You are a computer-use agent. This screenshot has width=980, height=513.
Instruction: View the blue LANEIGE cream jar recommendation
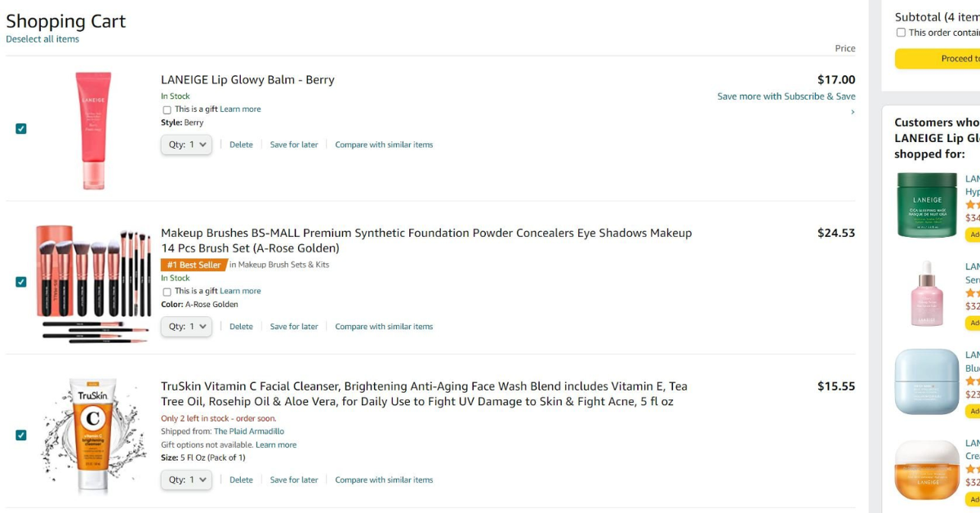pos(927,381)
